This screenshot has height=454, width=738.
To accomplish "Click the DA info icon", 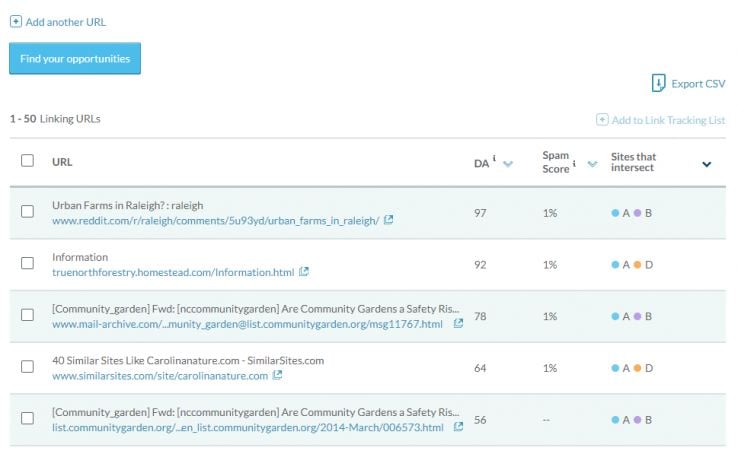I will [494, 159].
